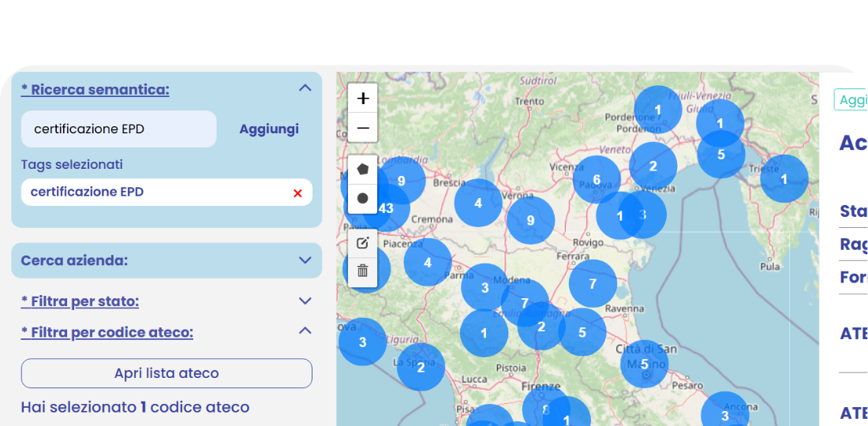The image size is (868, 426).
Task: Zoom in the map with plus button
Action: pyautogui.click(x=363, y=99)
